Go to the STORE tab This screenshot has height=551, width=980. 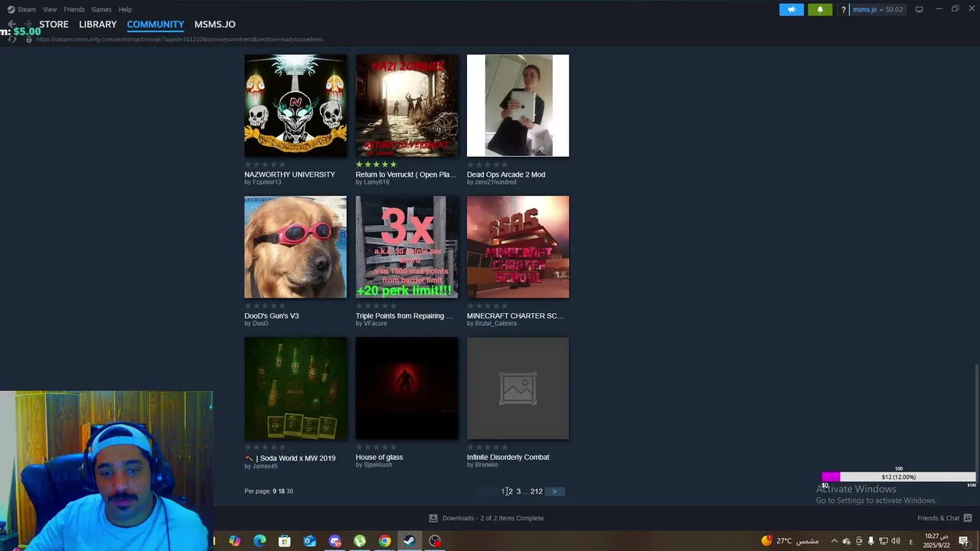click(x=54, y=24)
